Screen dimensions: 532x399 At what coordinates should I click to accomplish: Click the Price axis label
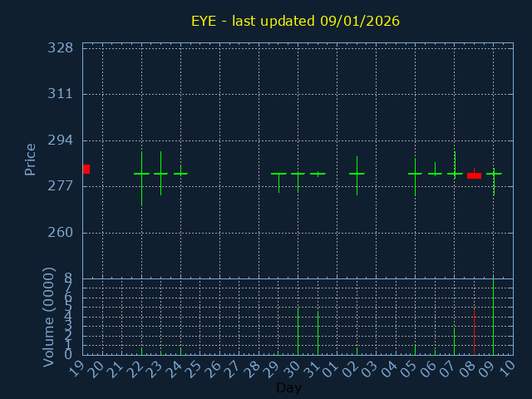tap(31, 159)
